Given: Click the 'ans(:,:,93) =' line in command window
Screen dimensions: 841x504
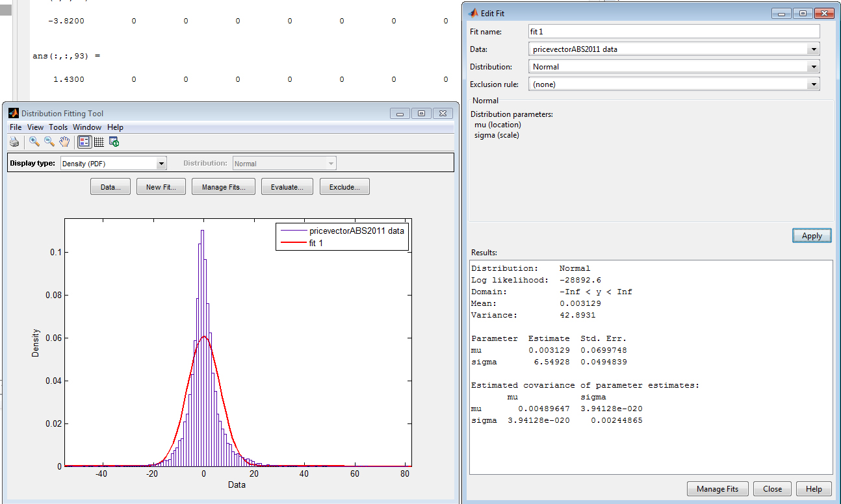Looking at the screenshot, I should point(66,56).
